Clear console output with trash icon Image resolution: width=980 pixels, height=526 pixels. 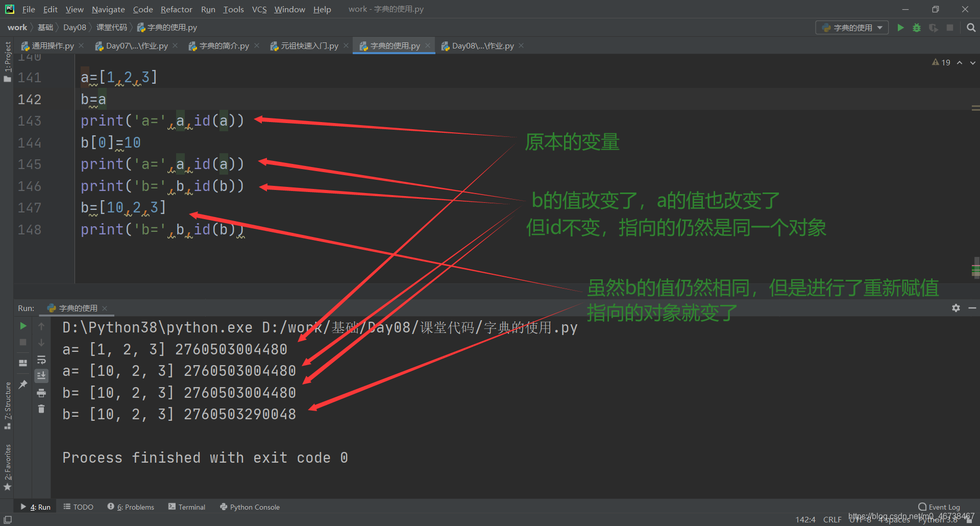click(x=41, y=409)
